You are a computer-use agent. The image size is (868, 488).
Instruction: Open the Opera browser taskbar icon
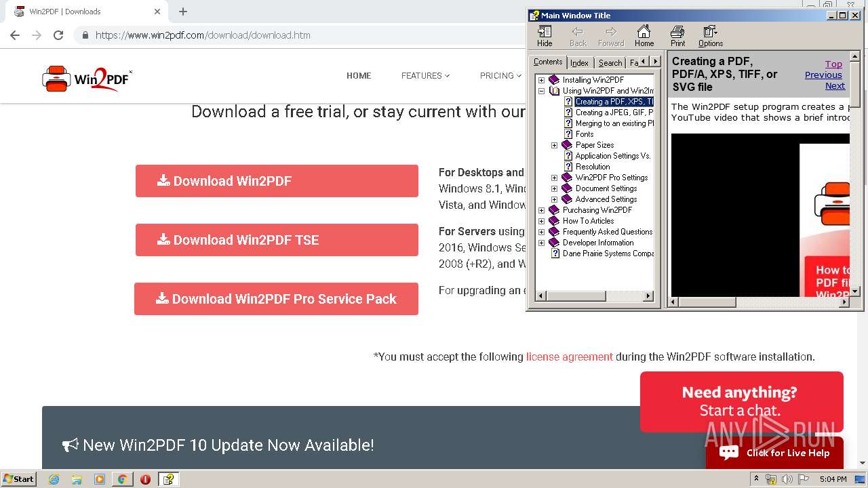pos(145,479)
